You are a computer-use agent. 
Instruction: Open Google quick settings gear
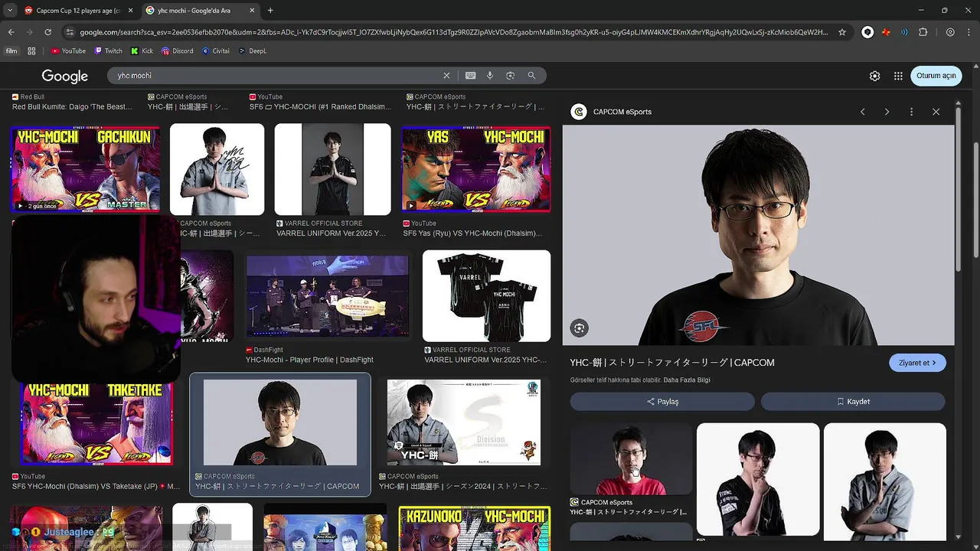(874, 76)
